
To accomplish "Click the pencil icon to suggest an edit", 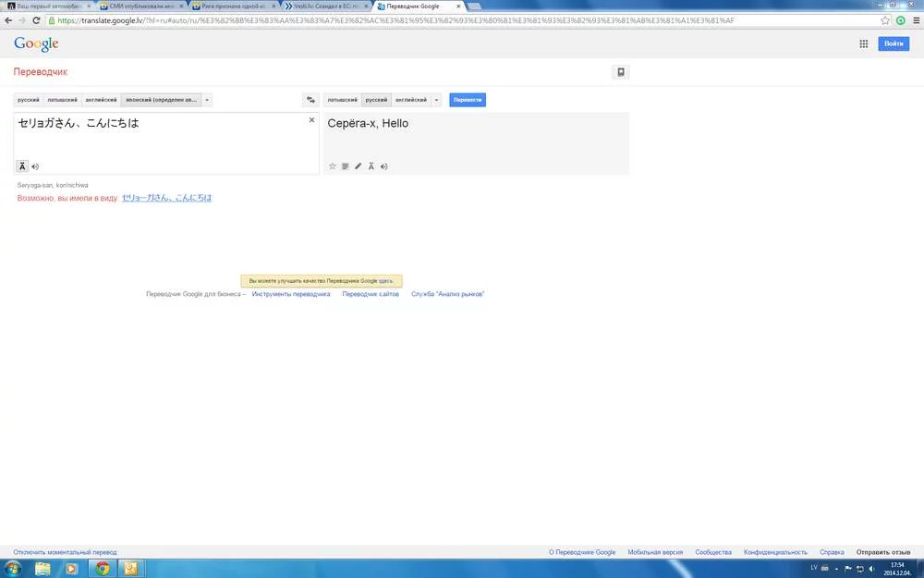I will (358, 166).
